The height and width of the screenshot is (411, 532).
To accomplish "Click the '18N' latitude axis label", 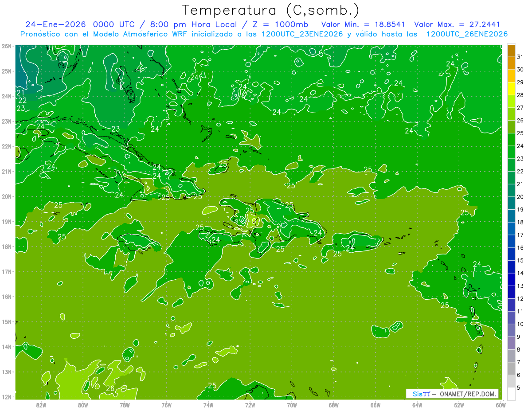I will (x=7, y=247).
